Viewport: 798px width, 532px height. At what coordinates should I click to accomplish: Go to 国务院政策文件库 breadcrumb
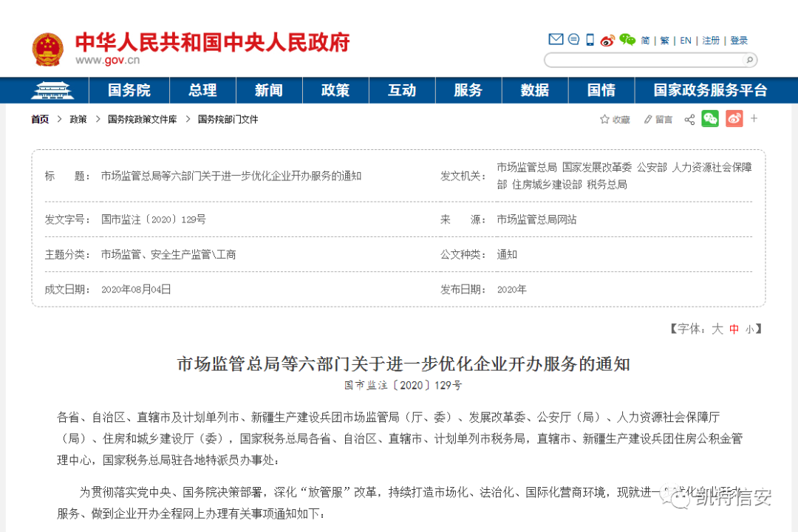pyautogui.click(x=143, y=119)
